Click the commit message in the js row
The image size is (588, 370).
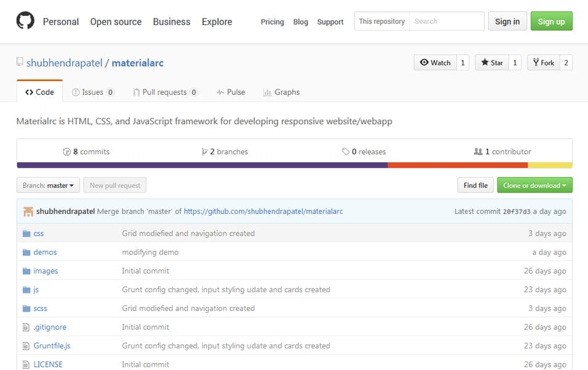pyautogui.click(x=226, y=290)
